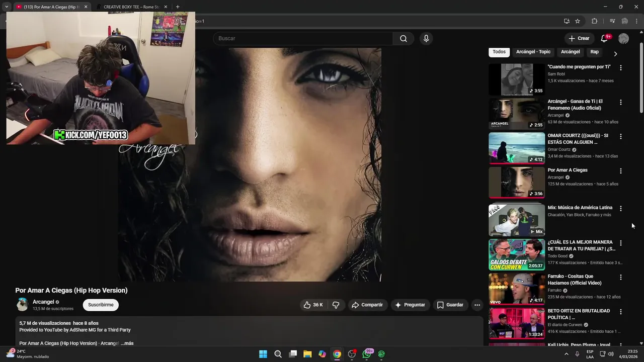Image resolution: width=644 pixels, height=362 pixels.
Task: Click the Preguntar button
Action: 410,305
